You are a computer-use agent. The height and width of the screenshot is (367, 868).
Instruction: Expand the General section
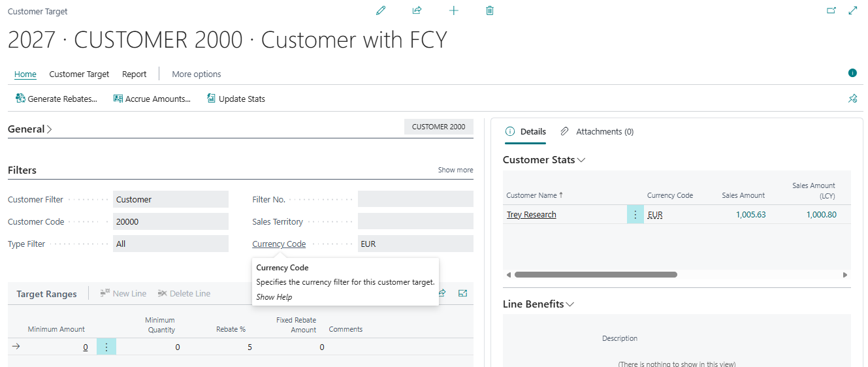(29, 129)
